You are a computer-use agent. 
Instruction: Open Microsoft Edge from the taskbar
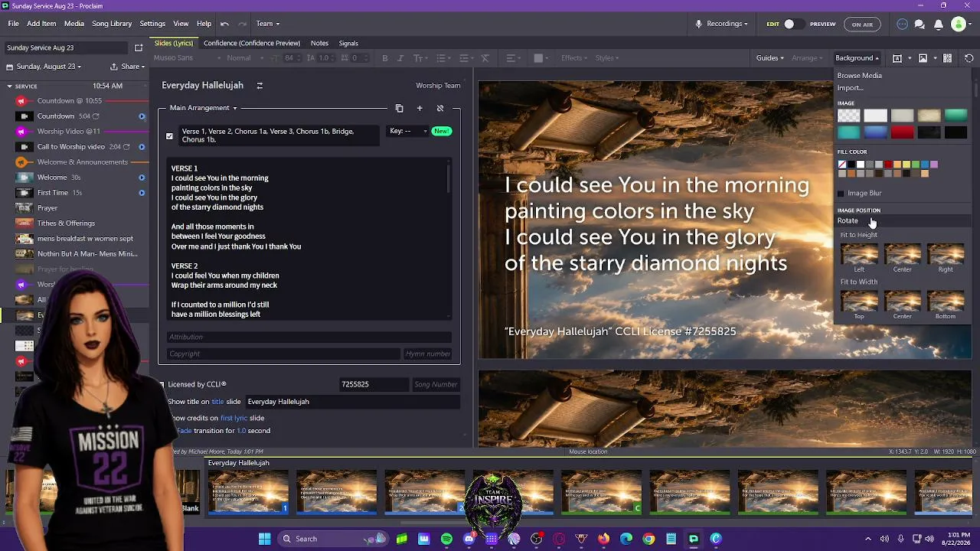(x=626, y=539)
